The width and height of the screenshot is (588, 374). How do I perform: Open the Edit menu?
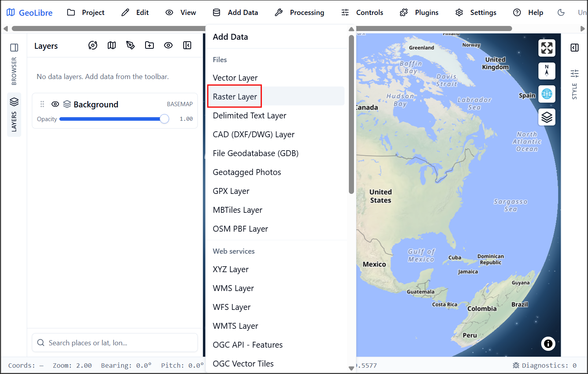tap(135, 13)
